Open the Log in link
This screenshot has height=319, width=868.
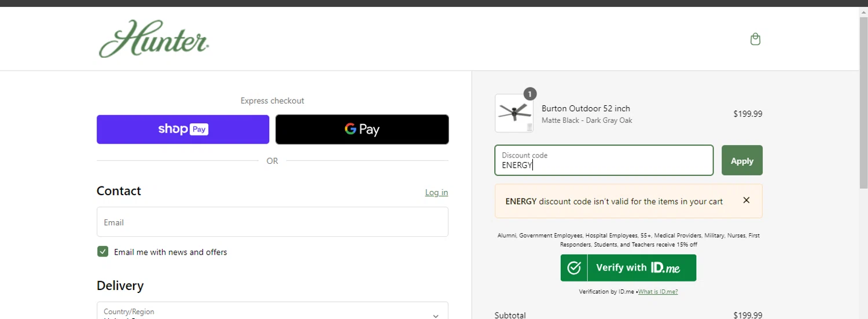(x=436, y=192)
